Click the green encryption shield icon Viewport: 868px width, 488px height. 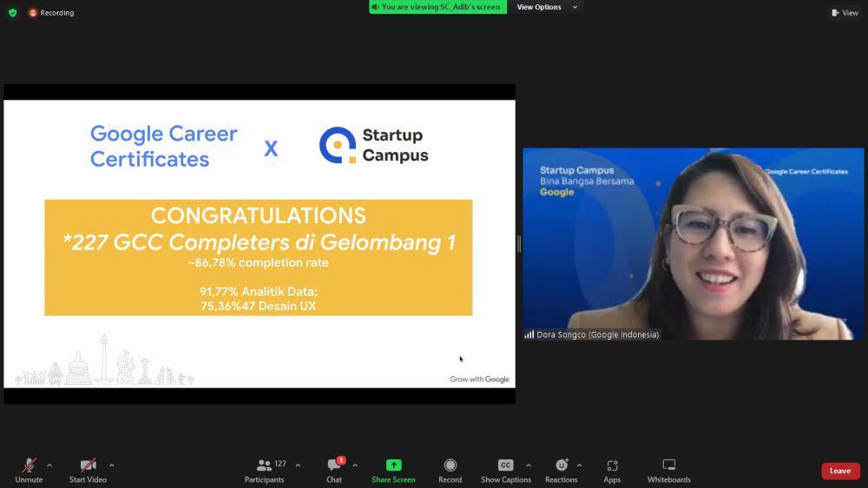point(13,13)
